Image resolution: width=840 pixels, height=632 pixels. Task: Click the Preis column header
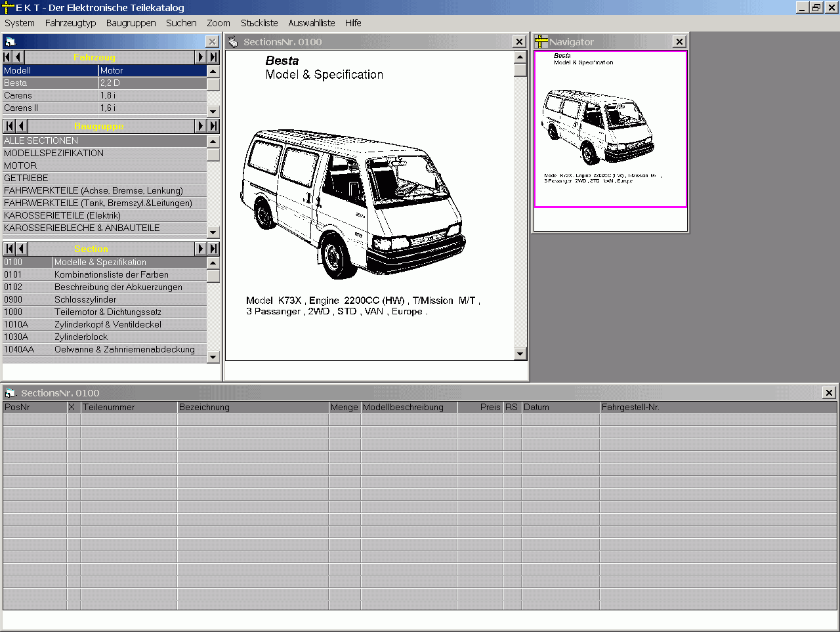480,408
